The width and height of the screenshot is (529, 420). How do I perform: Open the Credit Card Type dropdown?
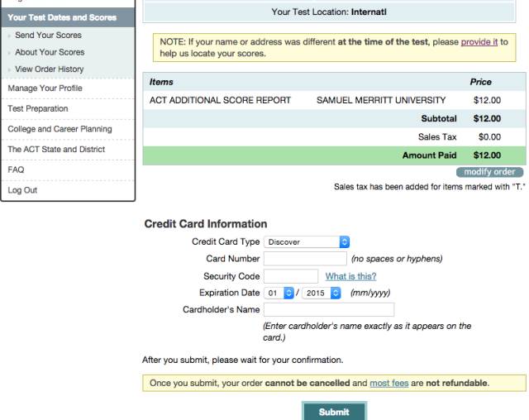(x=307, y=242)
